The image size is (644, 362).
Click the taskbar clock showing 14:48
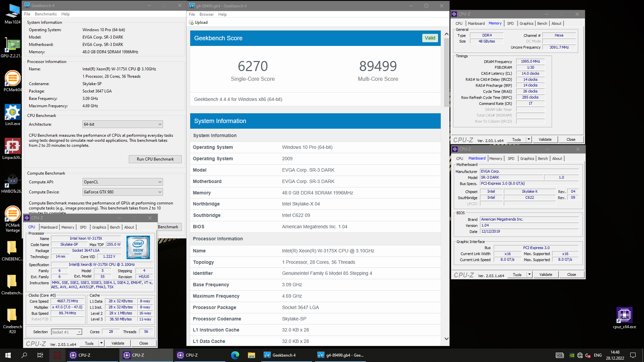point(615,355)
